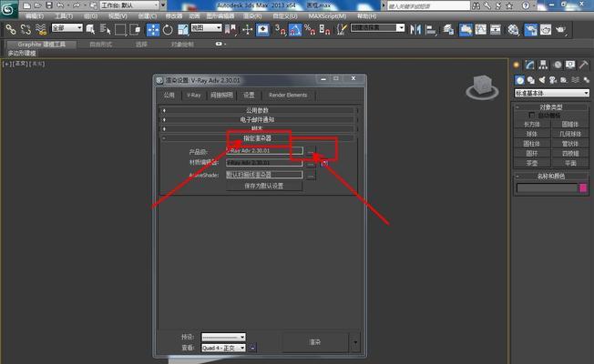Select the Graphite 建模工具 ribbon tab

click(42, 45)
